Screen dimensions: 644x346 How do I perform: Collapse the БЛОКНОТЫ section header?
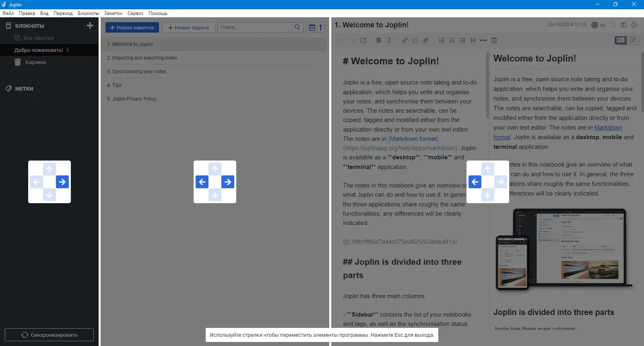click(30, 26)
